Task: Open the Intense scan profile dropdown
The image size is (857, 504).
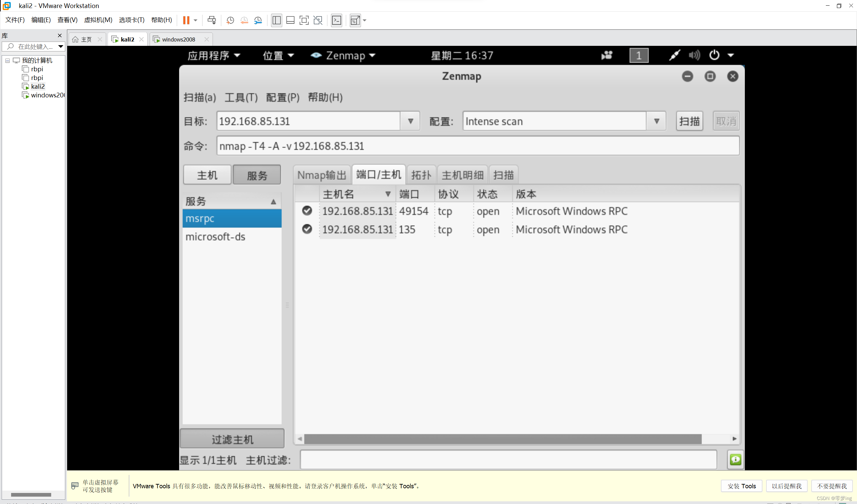Action: tap(656, 121)
